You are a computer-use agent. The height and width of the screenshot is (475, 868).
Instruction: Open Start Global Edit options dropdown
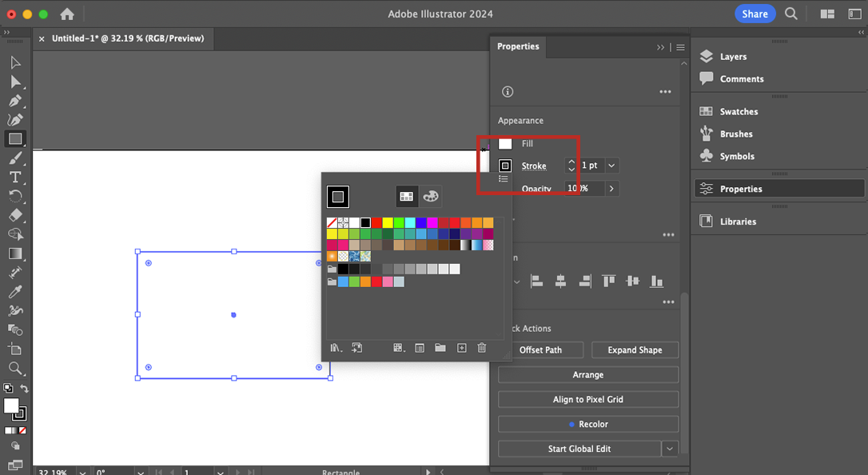pos(670,449)
